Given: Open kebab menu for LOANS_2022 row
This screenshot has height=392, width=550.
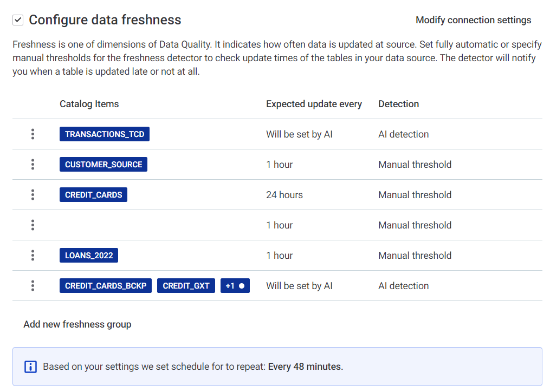Looking at the screenshot, I should tap(33, 256).
